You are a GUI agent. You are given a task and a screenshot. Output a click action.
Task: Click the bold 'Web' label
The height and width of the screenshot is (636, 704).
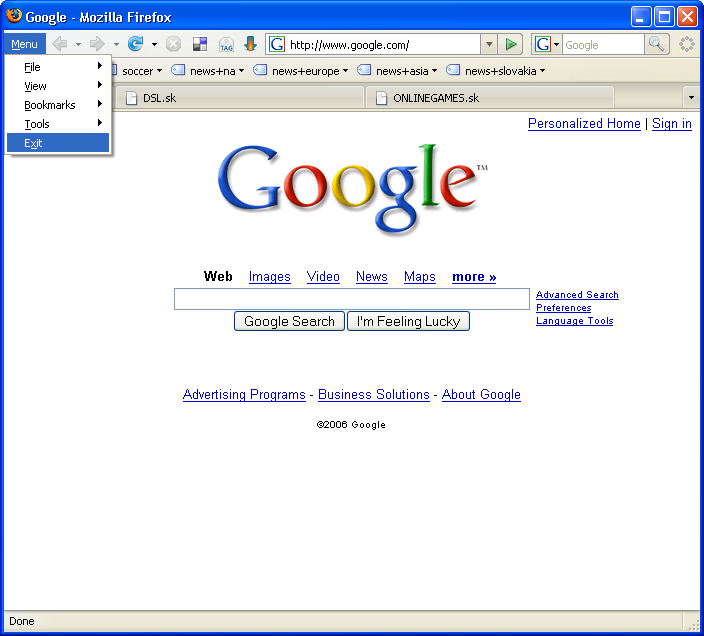click(218, 276)
